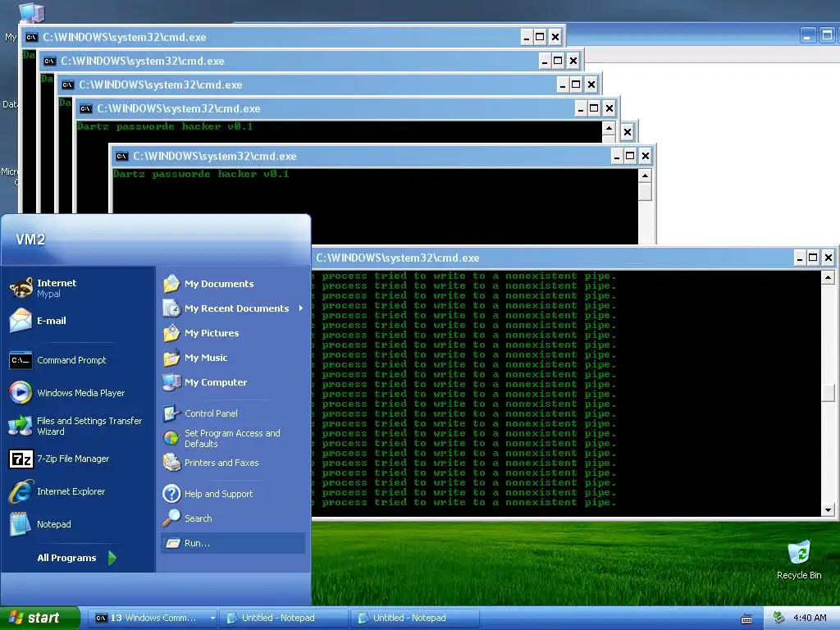Start Files and Settings Transfer Wizard

pyautogui.click(x=78, y=426)
